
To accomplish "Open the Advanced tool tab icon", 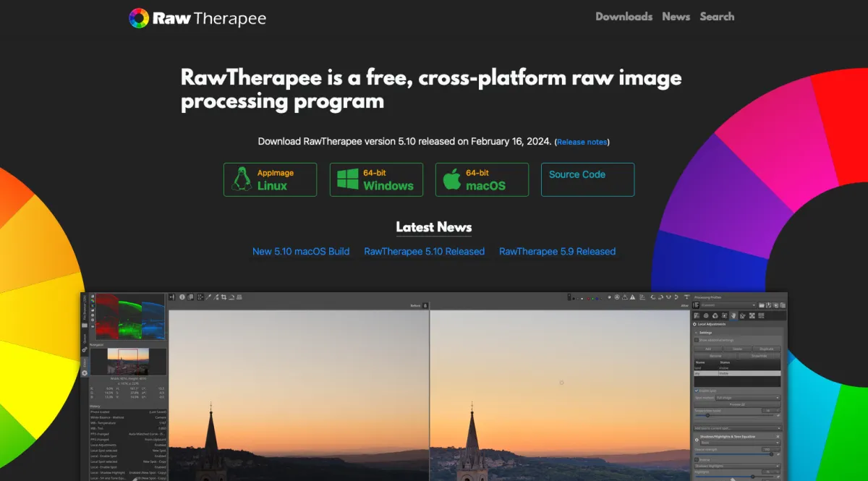I will (724, 316).
